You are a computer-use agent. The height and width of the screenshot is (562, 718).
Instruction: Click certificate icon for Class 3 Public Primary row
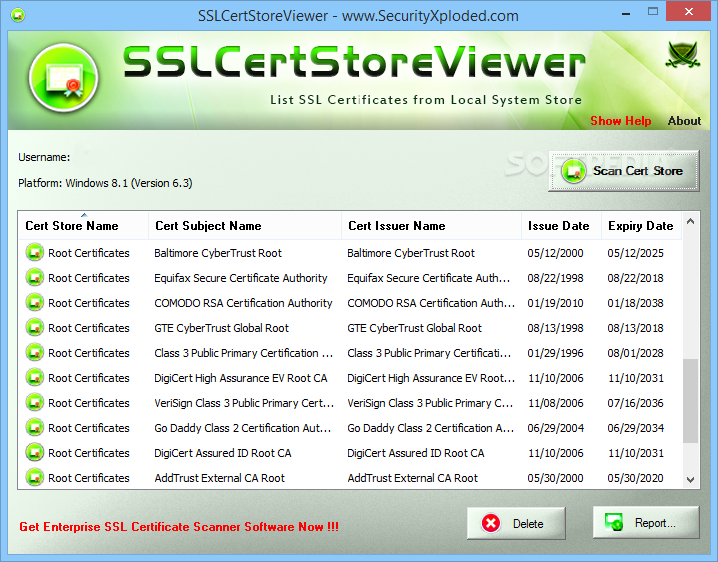click(34, 352)
